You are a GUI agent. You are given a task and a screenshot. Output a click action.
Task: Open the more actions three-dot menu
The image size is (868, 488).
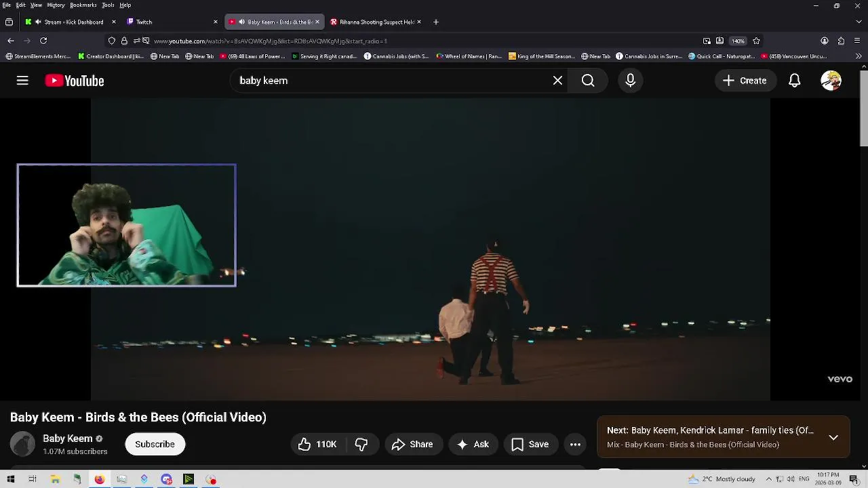pos(575,445)
